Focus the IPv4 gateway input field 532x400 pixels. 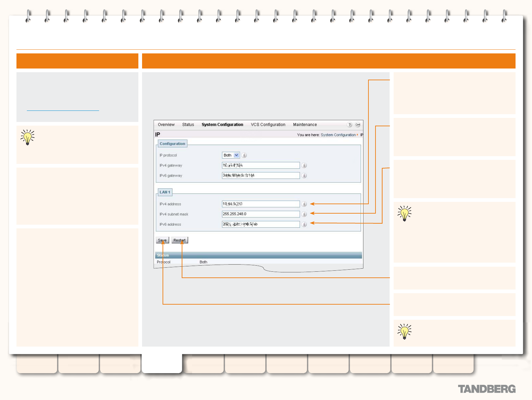(261, 165)
